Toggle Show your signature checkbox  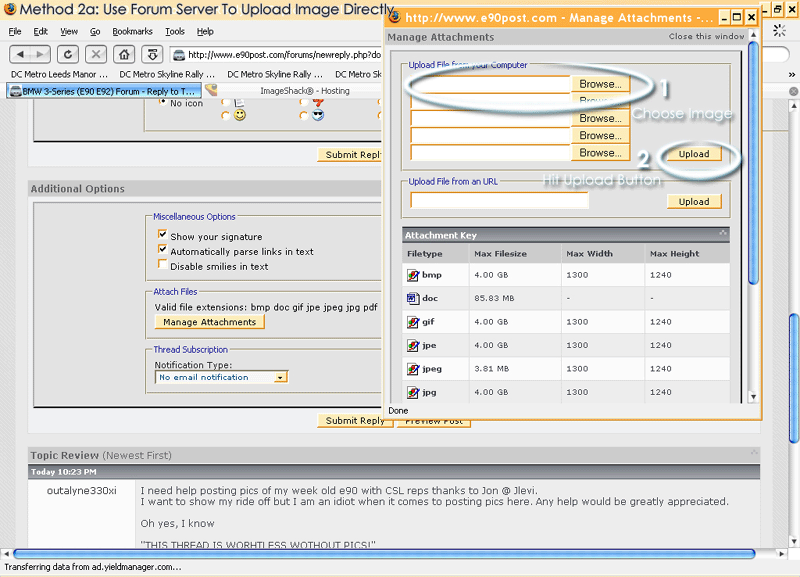click(162, 234)
